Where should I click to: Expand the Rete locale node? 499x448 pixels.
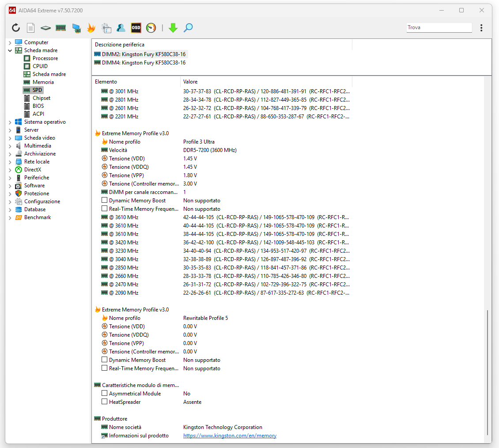(10, 162)
